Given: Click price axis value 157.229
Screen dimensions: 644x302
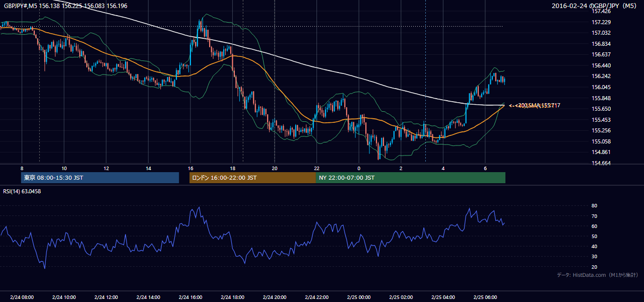Looking at the screenshot, I should (602, 22).
